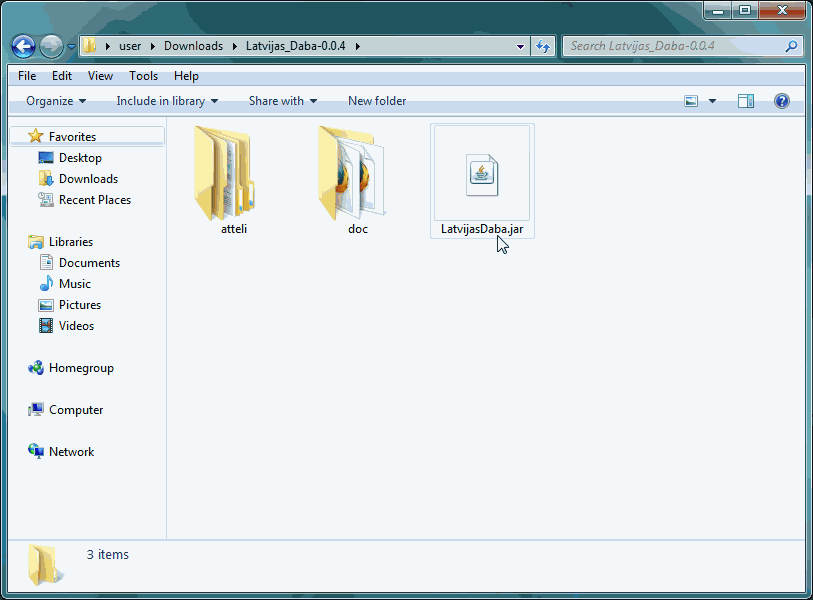This screenshot has width=813, height=600.
Task: Select Homegroup in the navigation pane
Action: [81, 368]
